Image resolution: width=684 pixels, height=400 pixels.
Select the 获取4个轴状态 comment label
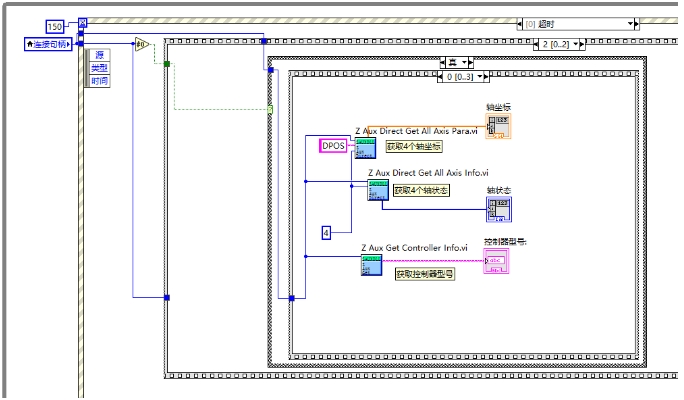tap(421, 190)
